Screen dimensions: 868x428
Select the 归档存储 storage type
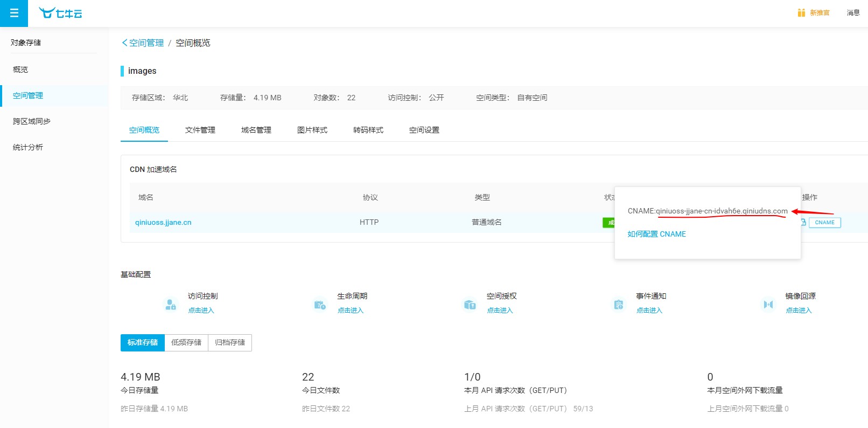[x=230, y=343]
